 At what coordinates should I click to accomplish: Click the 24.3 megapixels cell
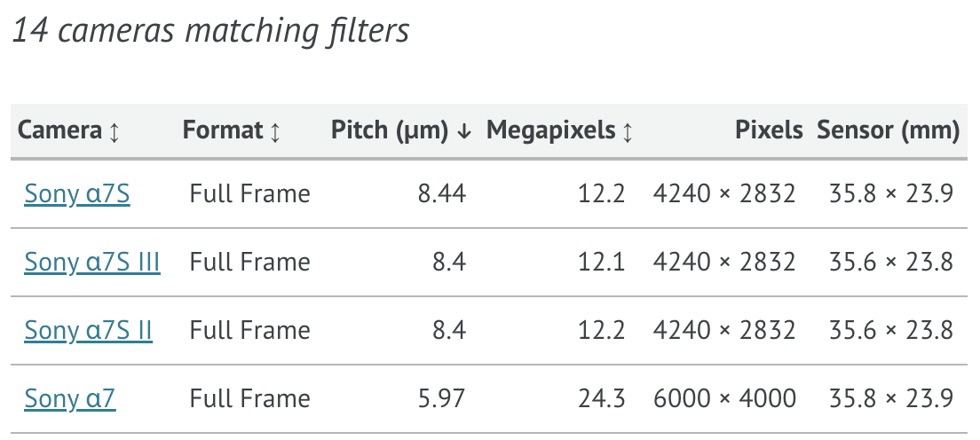(x=601, y=398)
